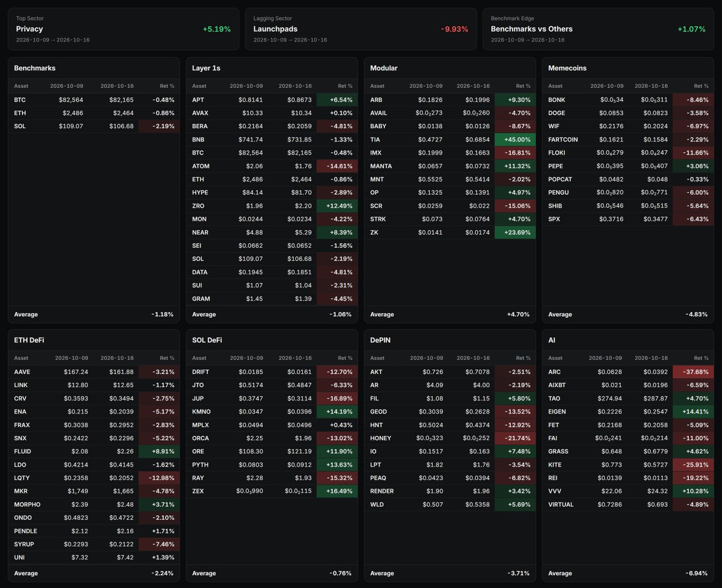Click Ret % column header in Memecoins panel
Image resolution: width=722 pixels, height=588 pixels.
[x=701, y=86]
